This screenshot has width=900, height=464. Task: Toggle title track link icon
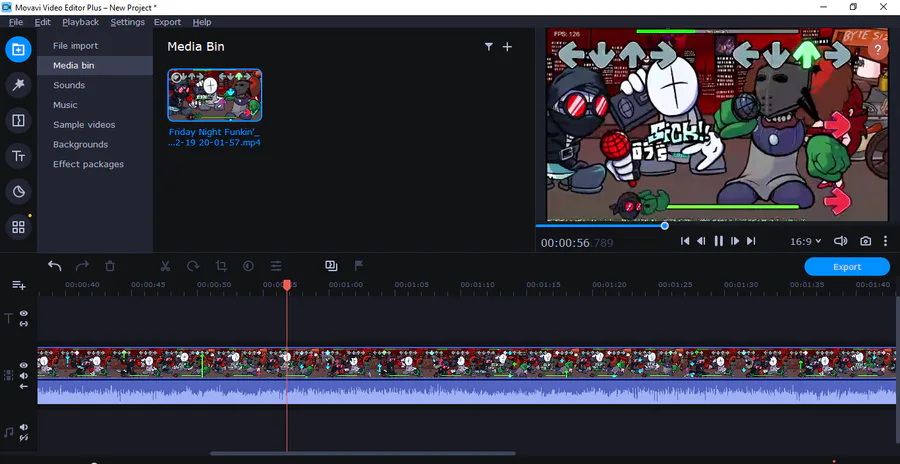tap(24, 324)
